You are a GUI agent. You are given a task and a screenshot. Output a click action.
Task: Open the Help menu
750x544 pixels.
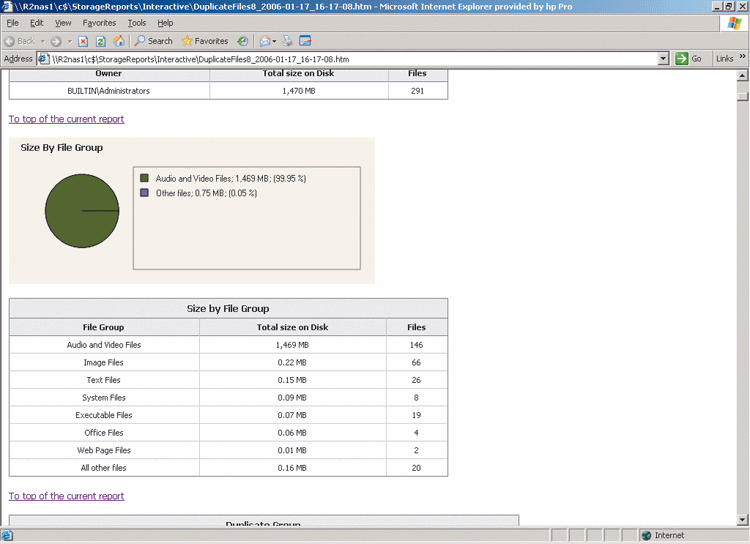(x=165, y=23)
